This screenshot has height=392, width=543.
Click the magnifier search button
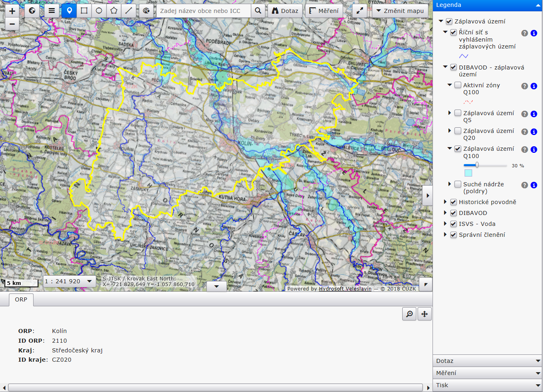point(258,11)
